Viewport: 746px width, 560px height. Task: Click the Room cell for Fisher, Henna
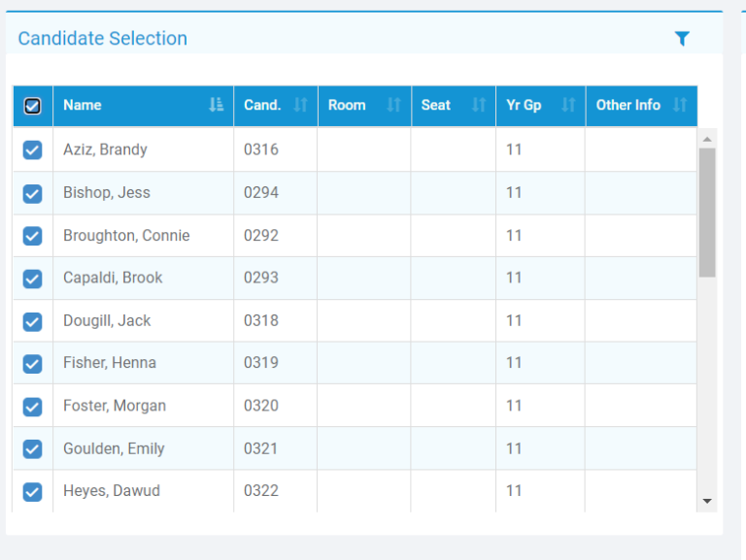pos(363,363)
